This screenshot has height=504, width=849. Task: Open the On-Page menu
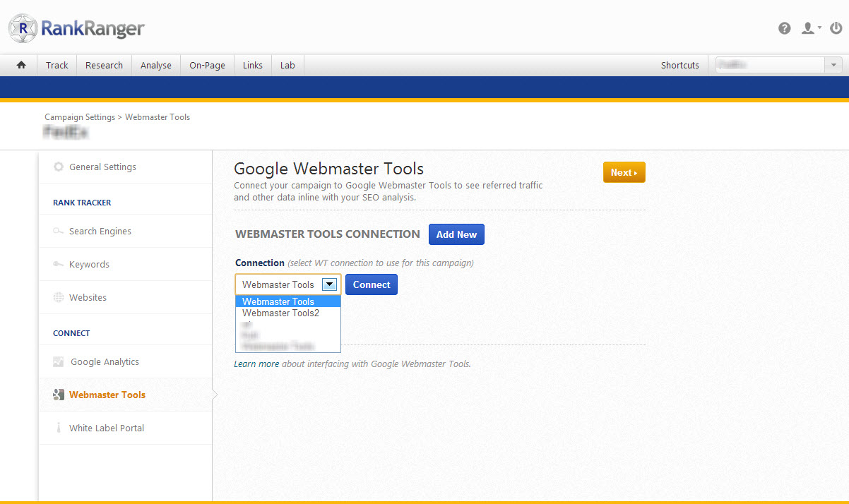pos(207,65)
